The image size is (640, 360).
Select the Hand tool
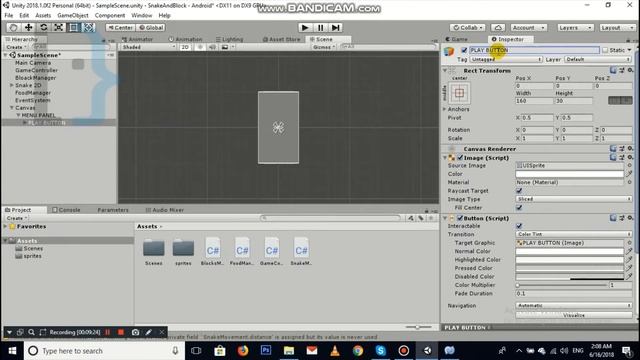coord(13,27)
